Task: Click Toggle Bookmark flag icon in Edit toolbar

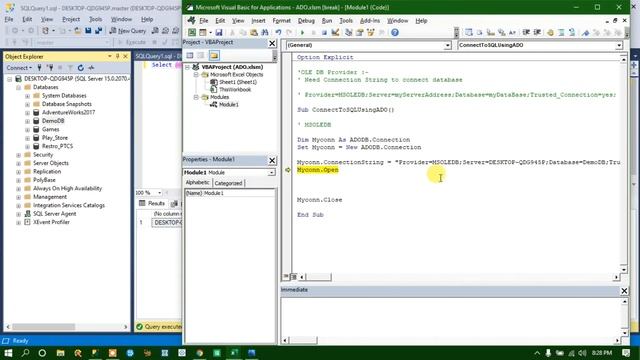Action: 586,32
